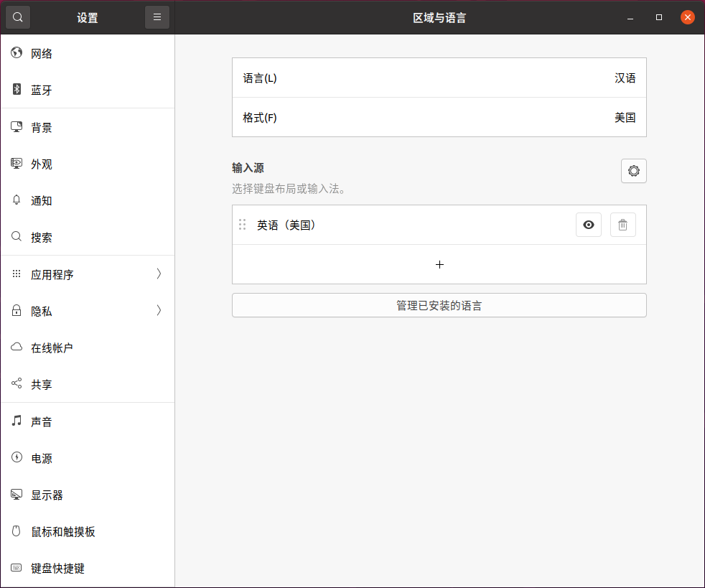705x588 pixels.
Task: Expand 隐私 submenu chevron
Action: pyautogui.click(x=159, y=311)
